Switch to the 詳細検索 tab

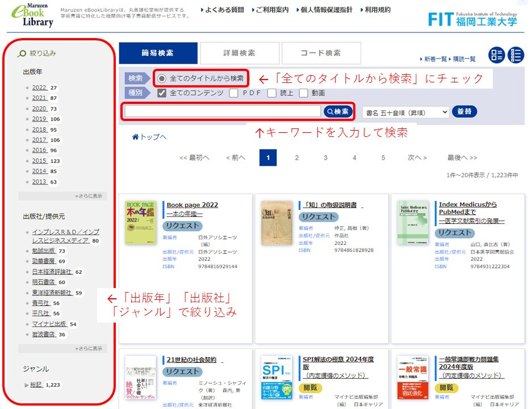pos(239,53)
